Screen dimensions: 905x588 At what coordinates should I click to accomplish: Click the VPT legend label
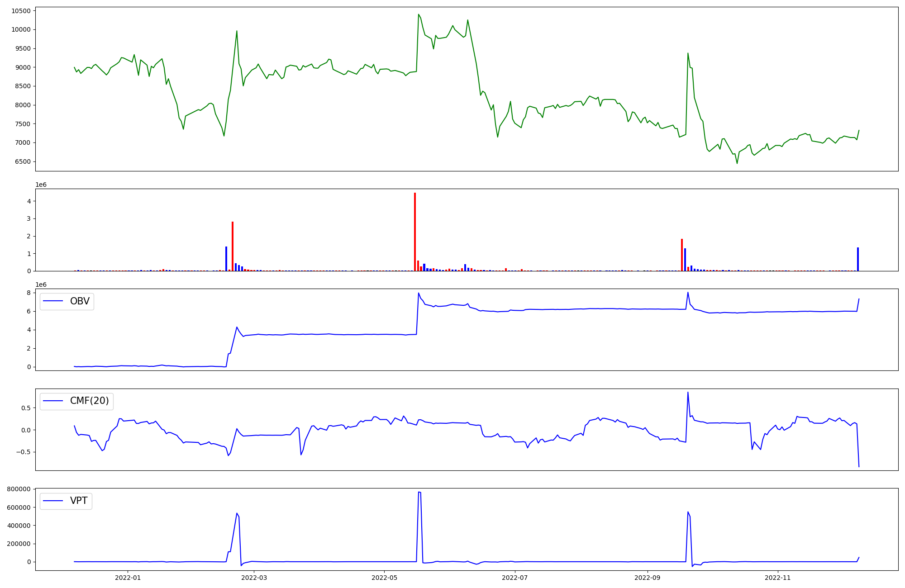[79, 501]
